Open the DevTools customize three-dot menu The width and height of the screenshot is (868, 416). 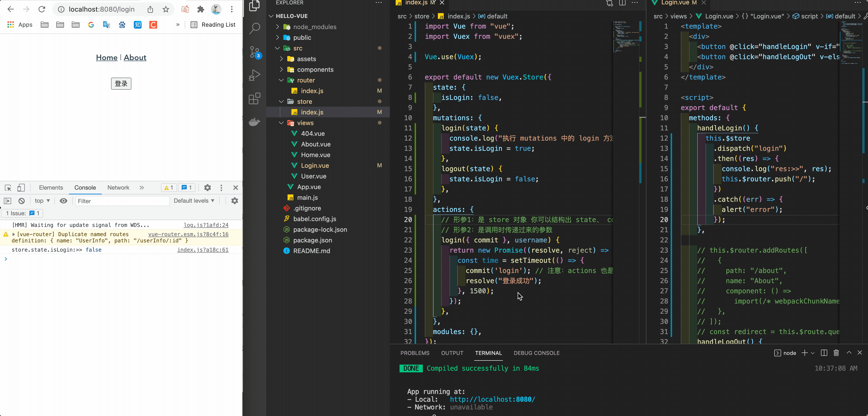tap(221, 188)
